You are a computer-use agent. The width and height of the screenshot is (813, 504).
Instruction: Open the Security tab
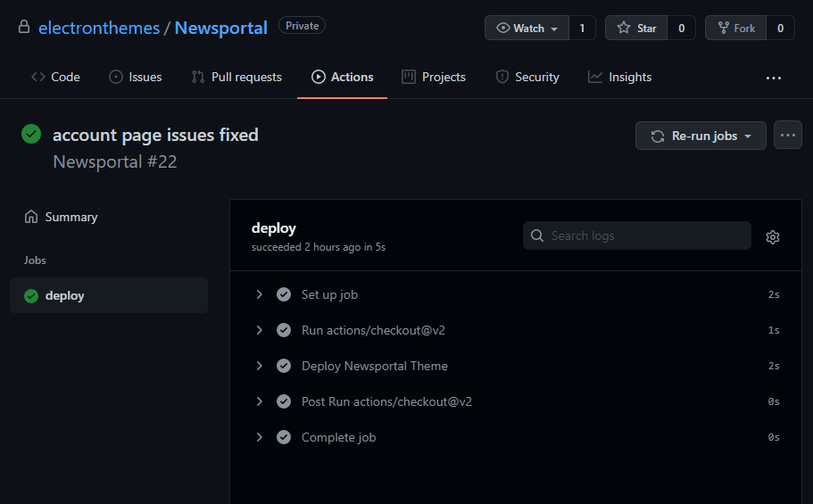527,78
